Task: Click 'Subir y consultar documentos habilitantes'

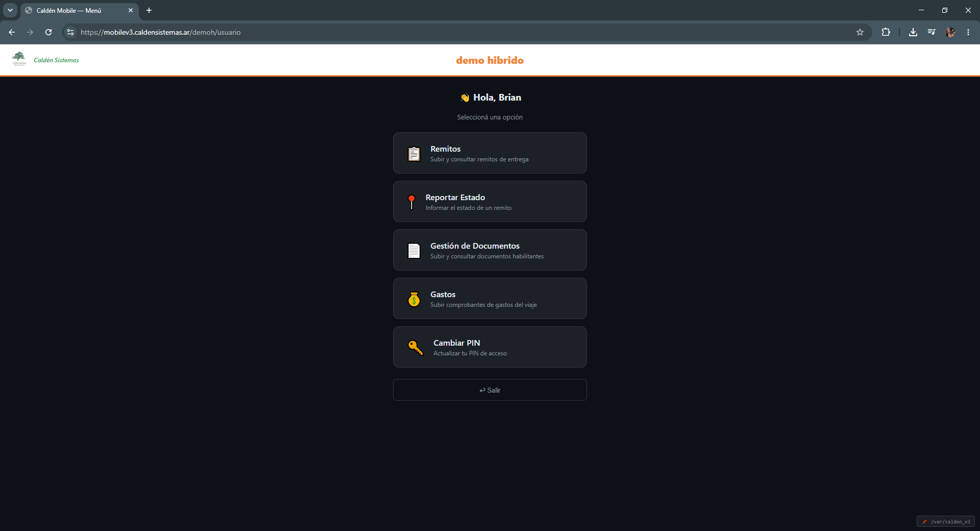Action: [487, 256]
